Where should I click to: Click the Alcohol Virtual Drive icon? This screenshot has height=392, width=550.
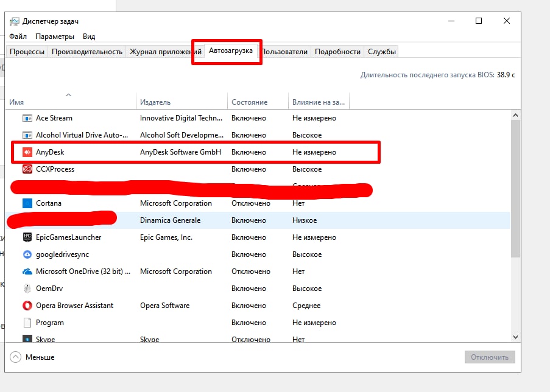(x=27, y=135)
